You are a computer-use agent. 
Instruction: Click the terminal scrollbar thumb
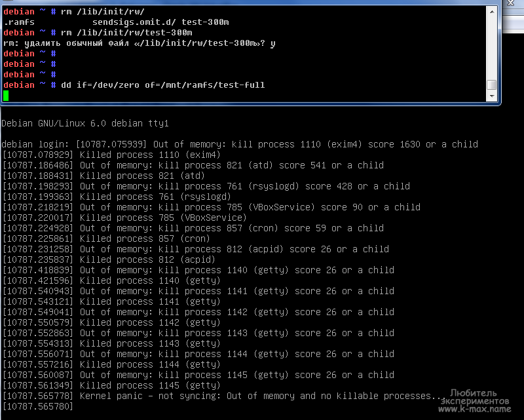(x=492, y=85)
